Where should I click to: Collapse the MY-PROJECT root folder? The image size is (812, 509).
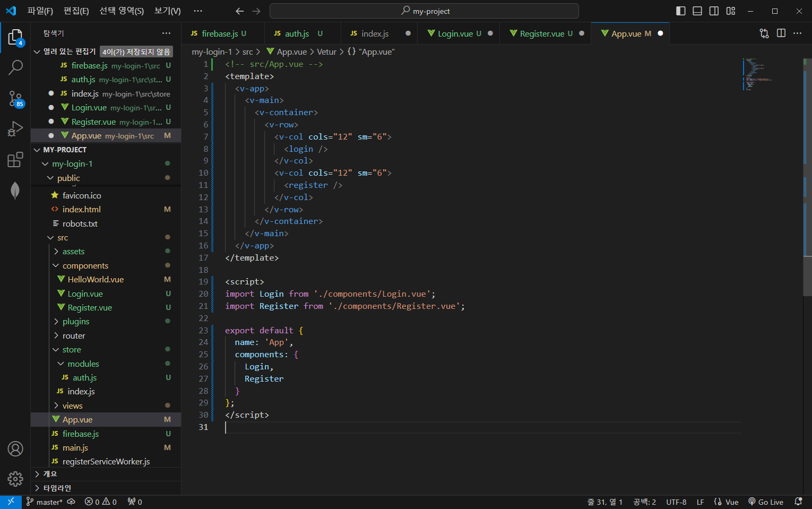(37, 150)
